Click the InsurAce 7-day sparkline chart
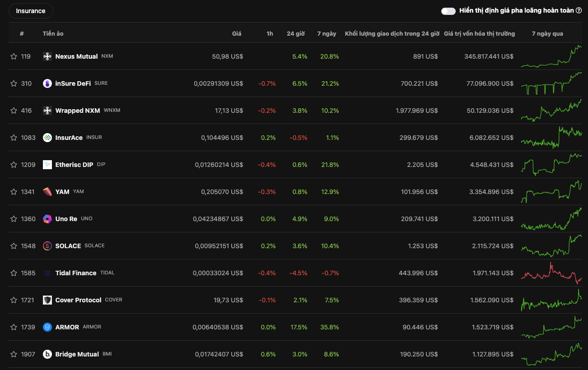Image resolution: width=588 pixels, height=370 pixels. coord(551,138)
